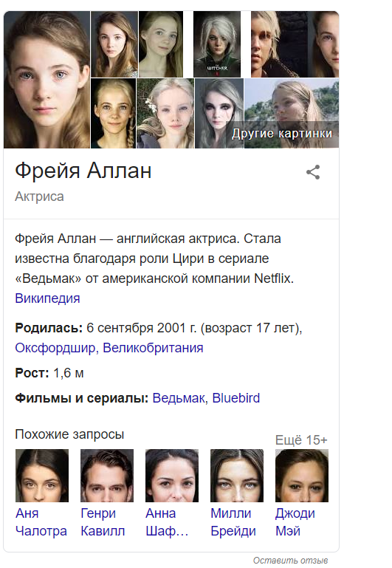Select Генри Кавилл portrait thumbnail
The height and width of the screenshot is (568, 392).
click(x=107, y=476)
